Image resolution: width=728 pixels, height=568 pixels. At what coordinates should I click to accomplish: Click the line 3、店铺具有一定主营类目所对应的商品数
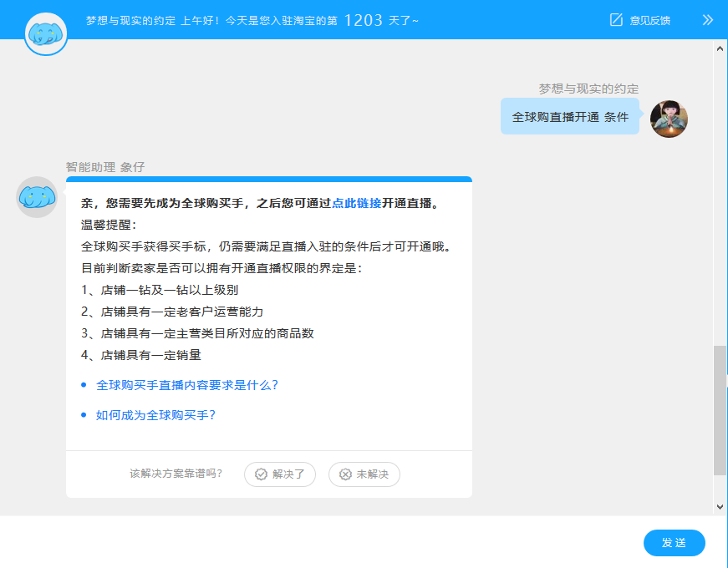[x=197, y=333]
